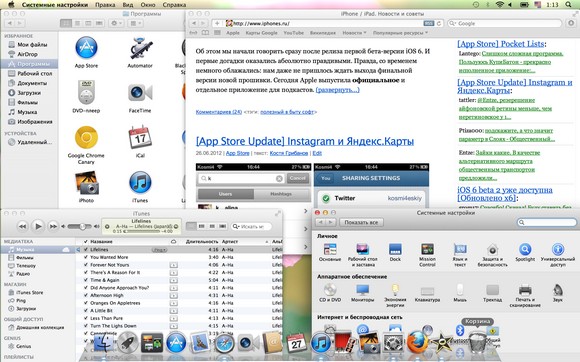
Task: Open Automator in the Programs window
Action: (x=140, y=48)
